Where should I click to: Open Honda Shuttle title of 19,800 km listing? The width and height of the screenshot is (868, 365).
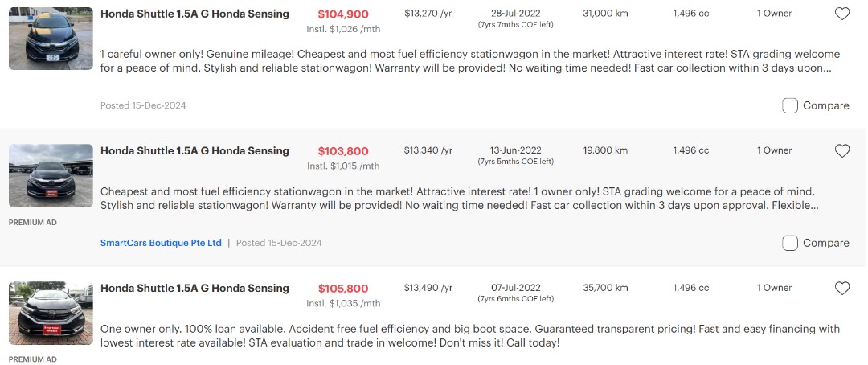(194, 150)
